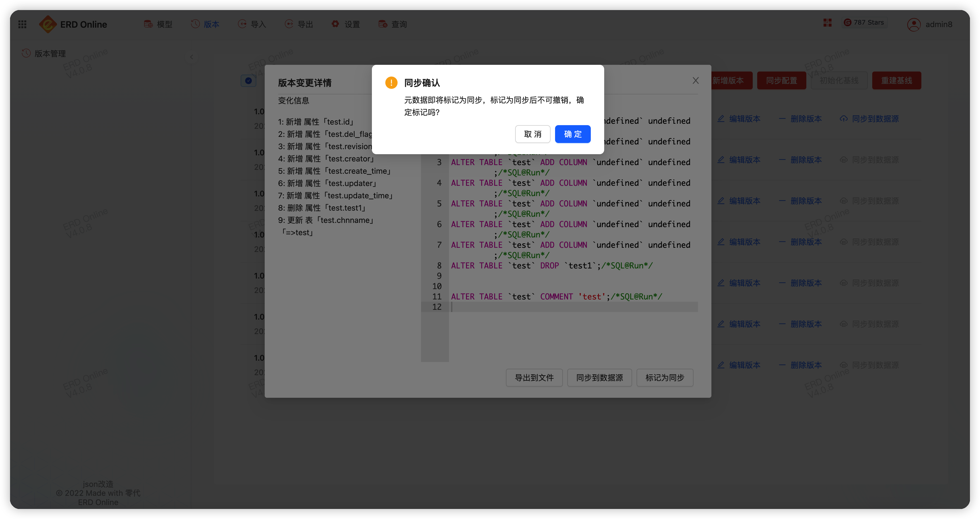Open the 版本 menu

(205, 24)
